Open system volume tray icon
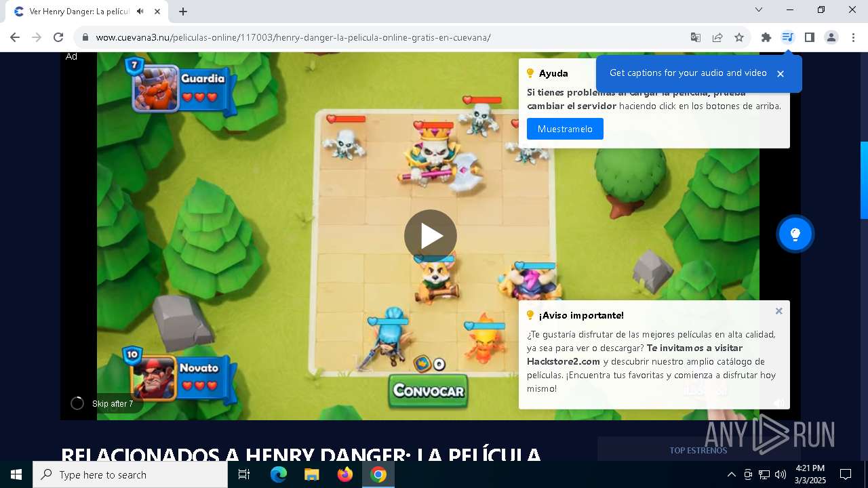The width and height of the screenshot is (868, 488). [781, 474]
